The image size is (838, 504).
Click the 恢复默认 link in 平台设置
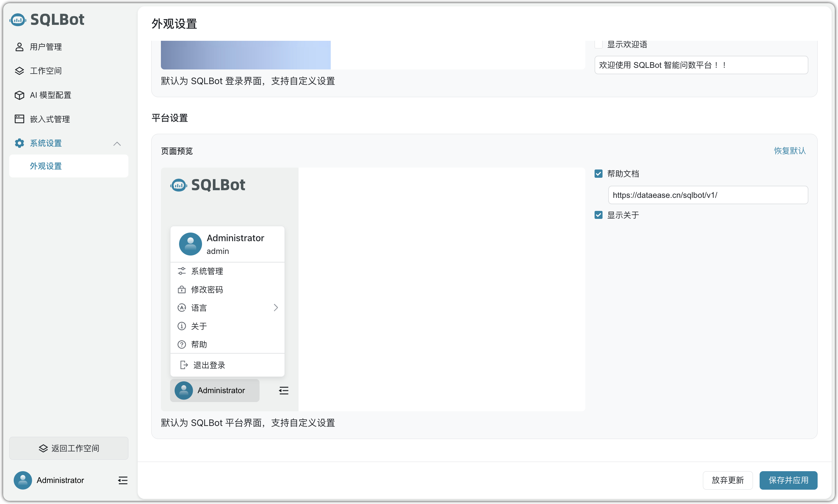click(x=790, y=151)
